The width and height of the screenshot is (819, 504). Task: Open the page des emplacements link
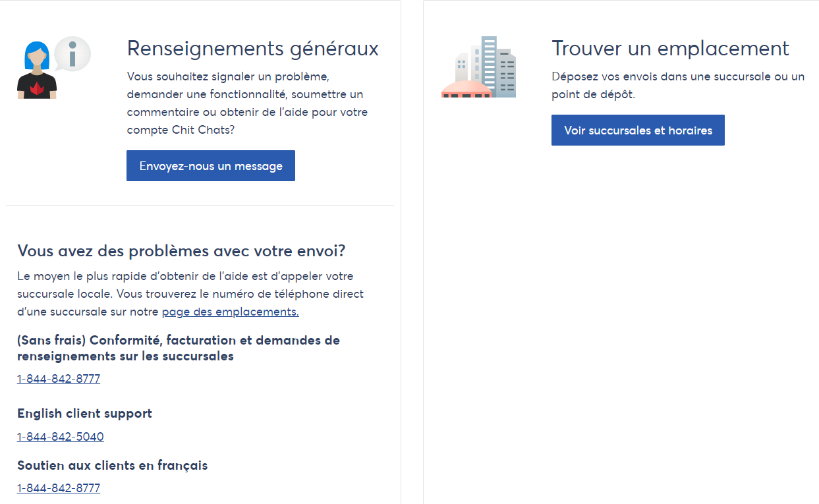[231, 312]
